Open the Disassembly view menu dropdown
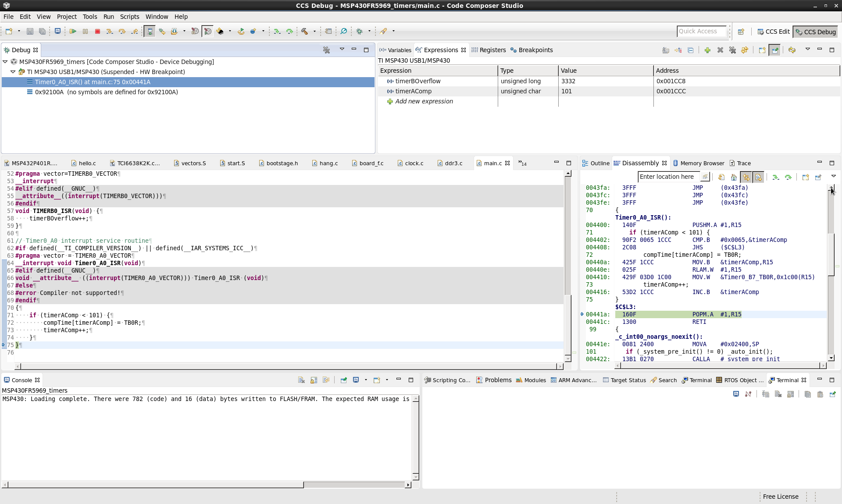 click(833, 177)
